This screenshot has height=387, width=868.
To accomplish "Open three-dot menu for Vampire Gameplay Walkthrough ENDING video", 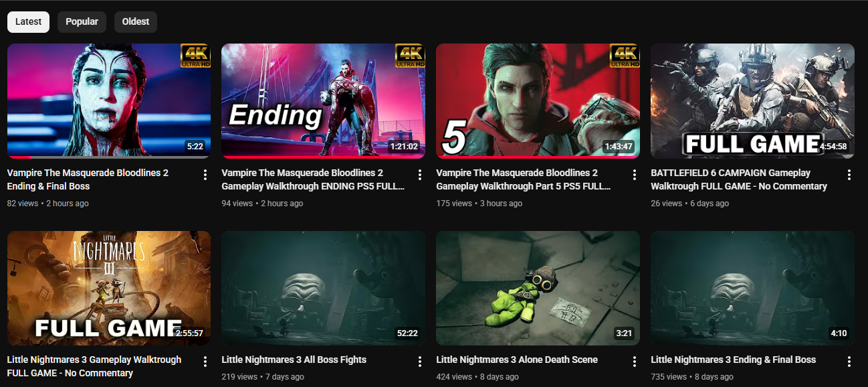I will (x=419, y=175).
